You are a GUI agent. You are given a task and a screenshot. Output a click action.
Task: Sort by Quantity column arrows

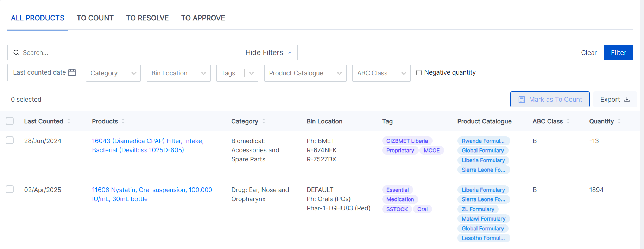pyautogui.click(x=619, y=121)
